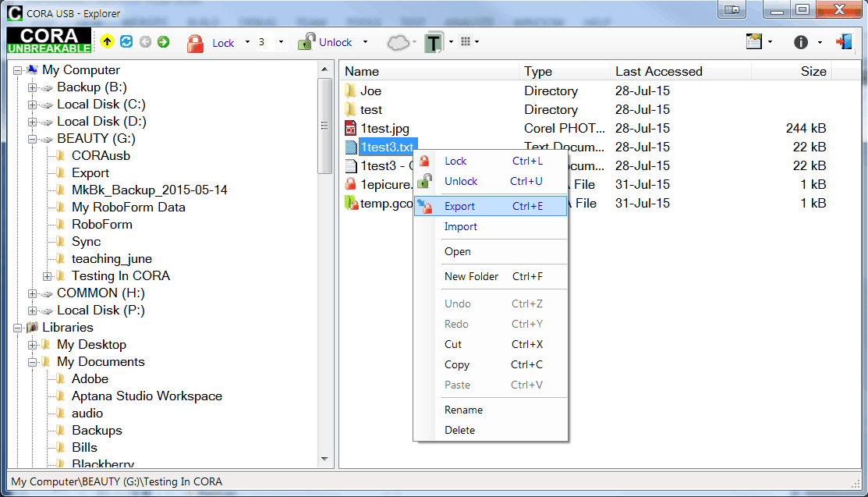Image resolution: width=868 pixels, height=497 pixels.
Task: Click the large T text icon
Action: pyautogui.click(x=434, y=42)
